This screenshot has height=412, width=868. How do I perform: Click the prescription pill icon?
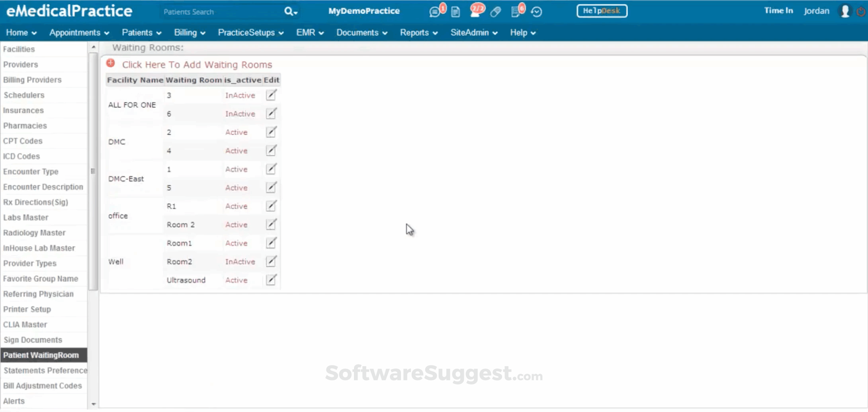coord(495,12)
